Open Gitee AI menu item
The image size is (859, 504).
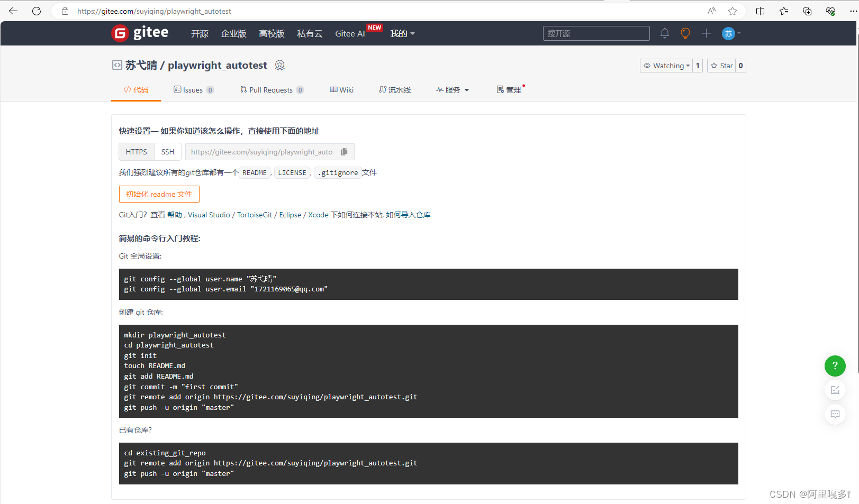[x=350, y=33]
